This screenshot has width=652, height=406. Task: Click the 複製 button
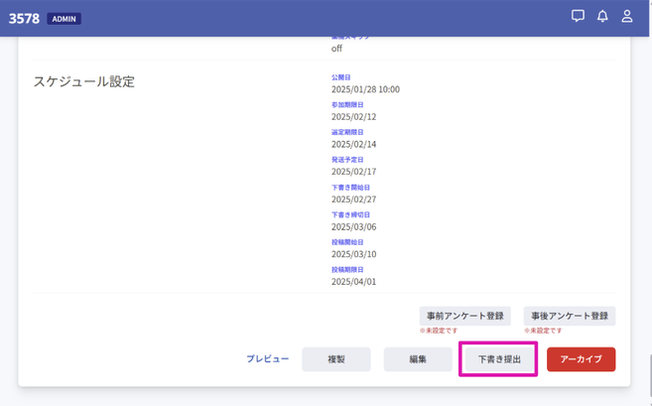point(336,359)
